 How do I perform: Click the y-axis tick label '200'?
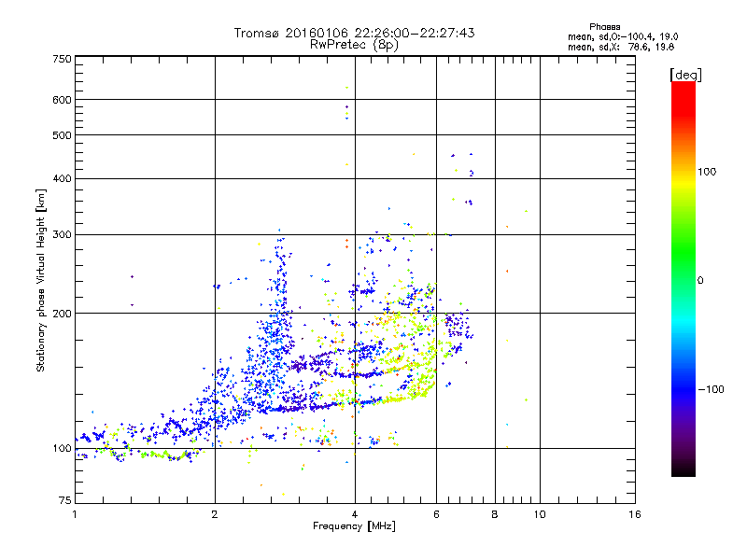click(x=62, y=314)
